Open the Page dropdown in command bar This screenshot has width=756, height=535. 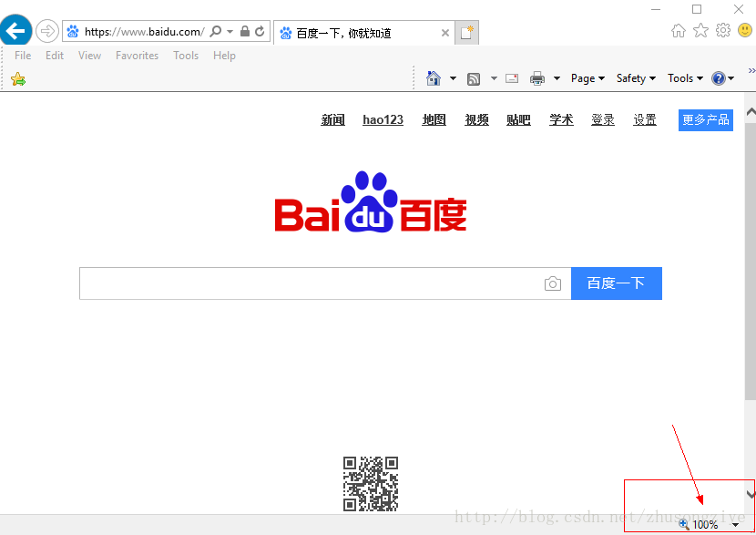pyautogui.click(x=587, y=78)
